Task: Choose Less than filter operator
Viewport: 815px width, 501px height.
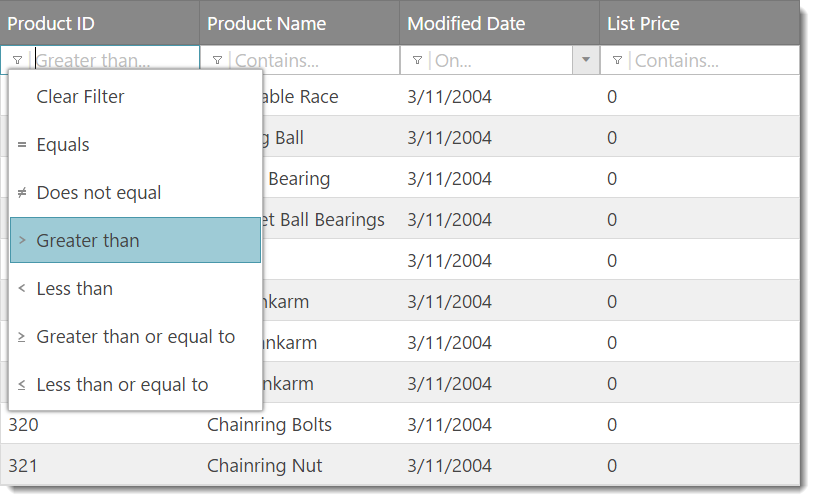Action: [74, 289]
